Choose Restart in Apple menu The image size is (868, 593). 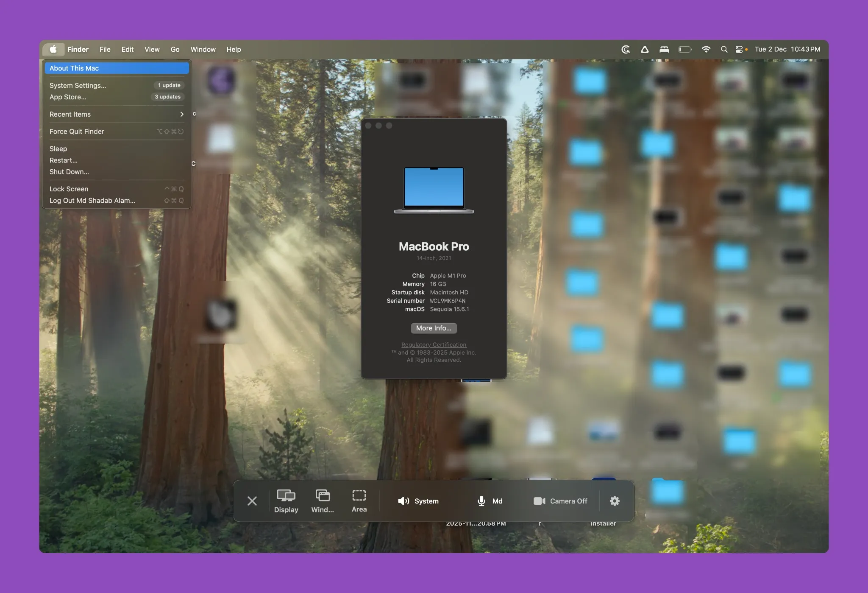click(x=117, y=160)
